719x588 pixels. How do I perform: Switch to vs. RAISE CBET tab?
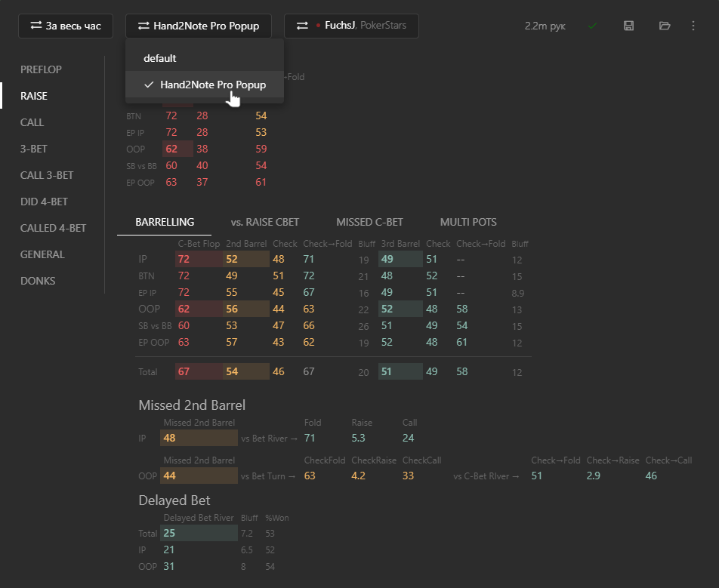click(265, 222)
